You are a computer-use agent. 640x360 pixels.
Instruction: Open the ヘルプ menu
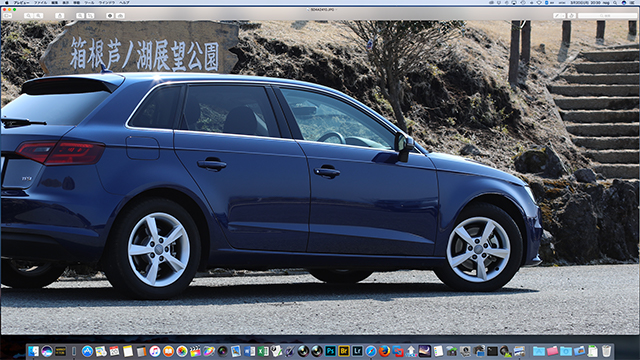click(124, 2)
